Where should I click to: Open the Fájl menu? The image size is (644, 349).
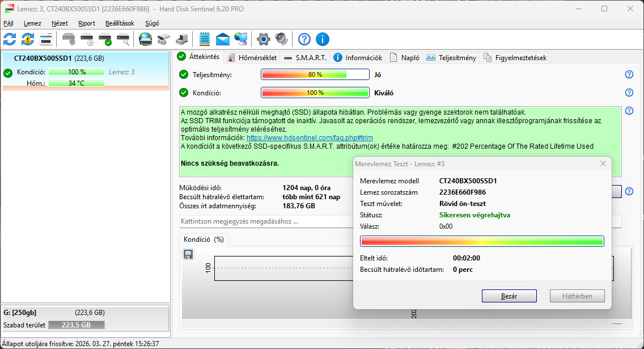click(8, 23)
